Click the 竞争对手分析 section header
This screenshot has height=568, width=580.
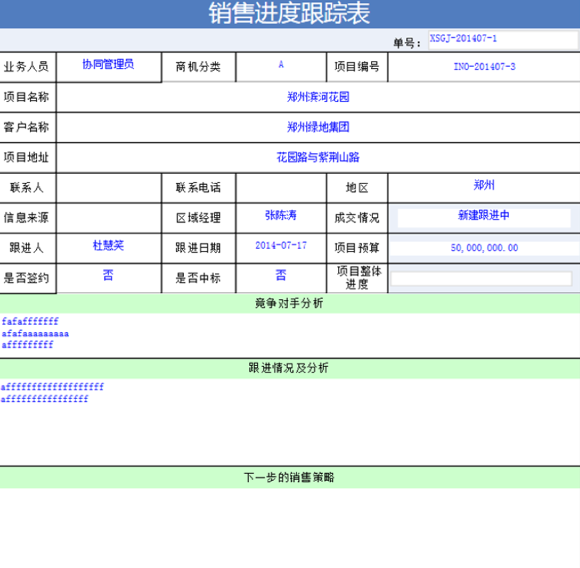click(x=290, y=304)
